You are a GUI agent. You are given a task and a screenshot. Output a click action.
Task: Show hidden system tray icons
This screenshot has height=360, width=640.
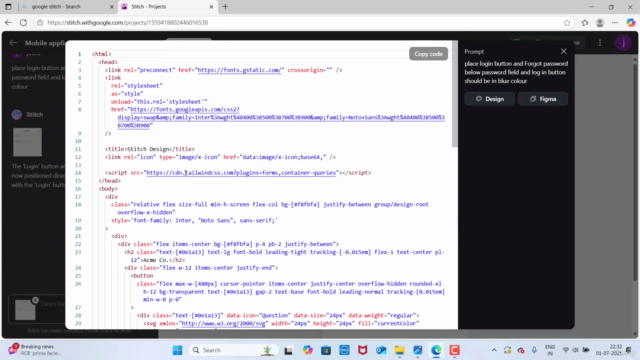click(x=494, y=350)
